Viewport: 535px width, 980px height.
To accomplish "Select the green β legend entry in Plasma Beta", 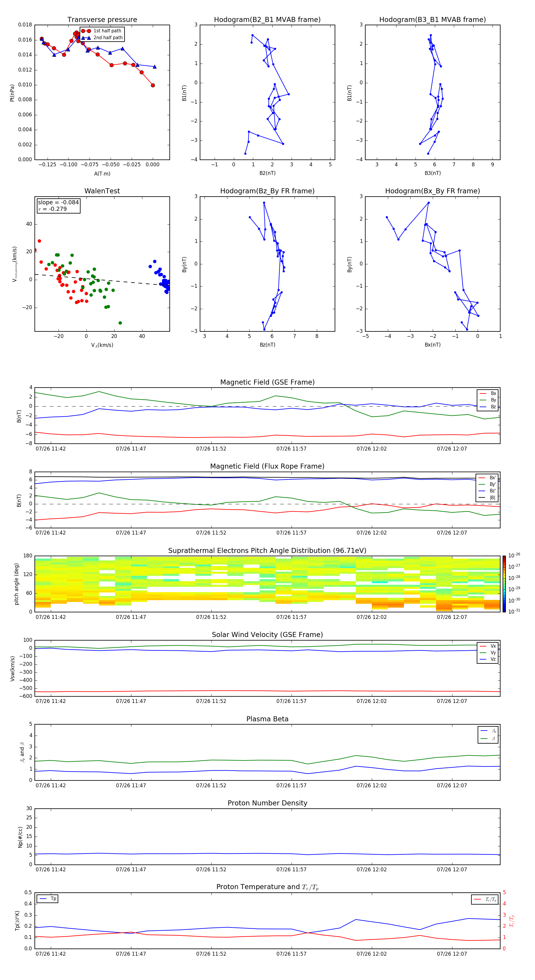I will 488,739.
